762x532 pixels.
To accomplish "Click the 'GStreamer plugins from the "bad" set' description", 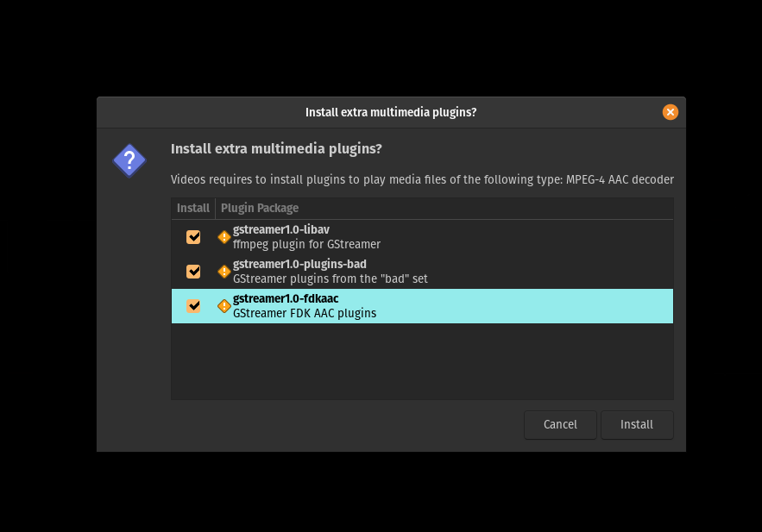I will click(x=330, y=279).
